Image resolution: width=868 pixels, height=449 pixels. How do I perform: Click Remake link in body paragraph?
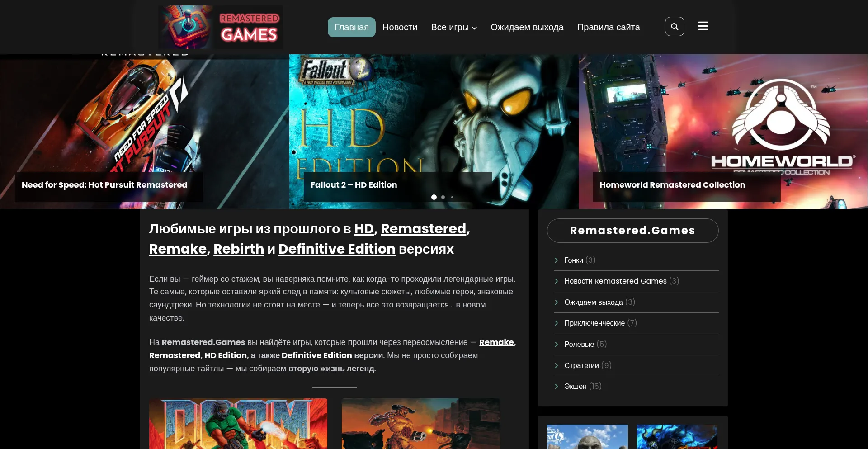click(x=496, y=342)
